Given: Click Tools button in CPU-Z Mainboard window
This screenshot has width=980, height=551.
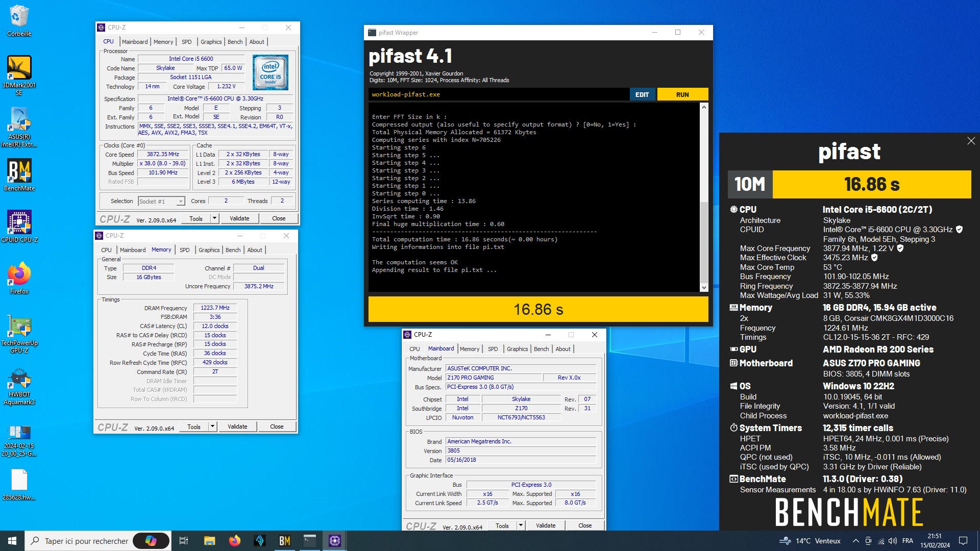Looking at the screenshot, I should (x=502, y=525).
